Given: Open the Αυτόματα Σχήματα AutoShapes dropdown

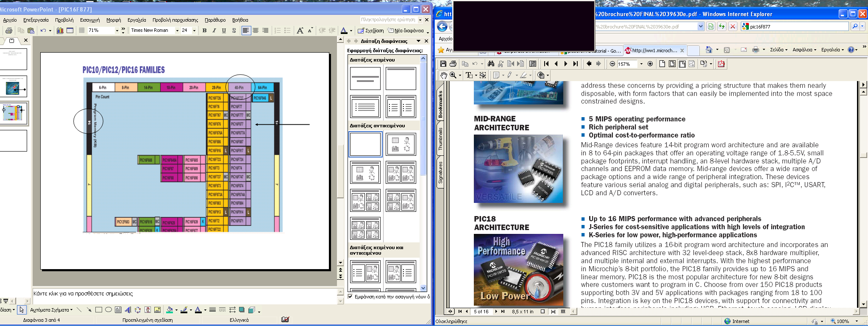Looking at the screenshot, I should click(x=51, y=310).
